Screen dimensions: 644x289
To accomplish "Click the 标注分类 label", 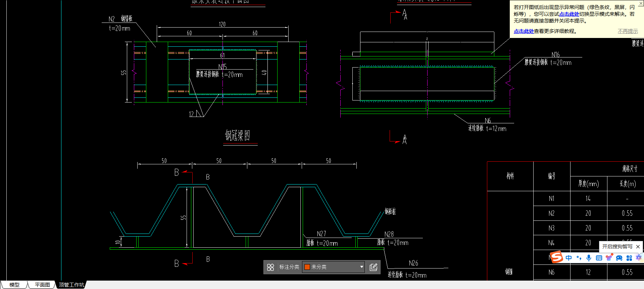I will click(289, 267).
